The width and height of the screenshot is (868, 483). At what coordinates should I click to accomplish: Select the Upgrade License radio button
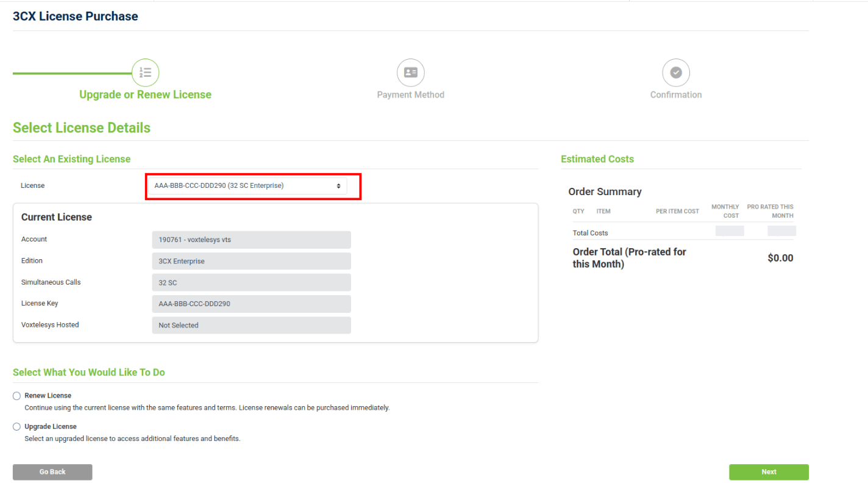click(x=16, y=427)
